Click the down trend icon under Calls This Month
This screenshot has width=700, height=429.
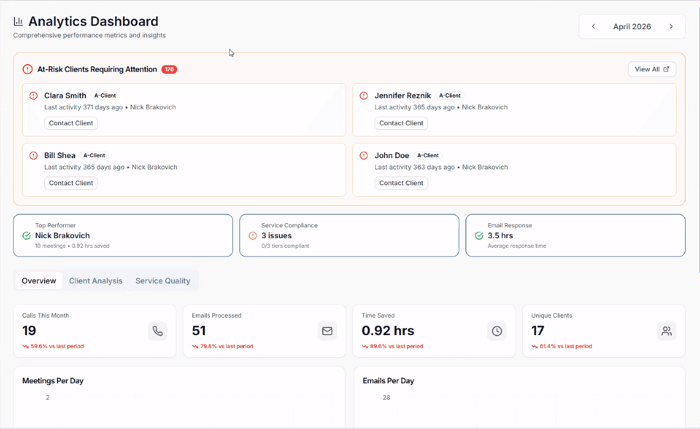pyautogui.click(x=25, y=346)
